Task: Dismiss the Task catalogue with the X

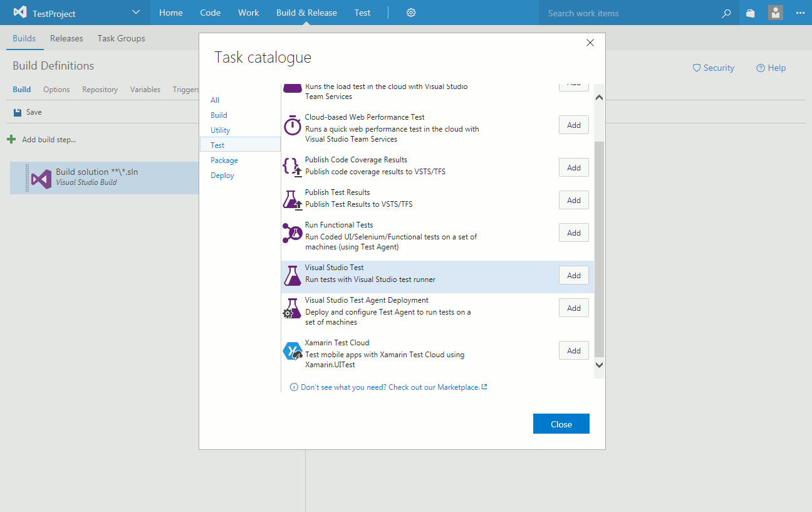Action: (590, 43)
